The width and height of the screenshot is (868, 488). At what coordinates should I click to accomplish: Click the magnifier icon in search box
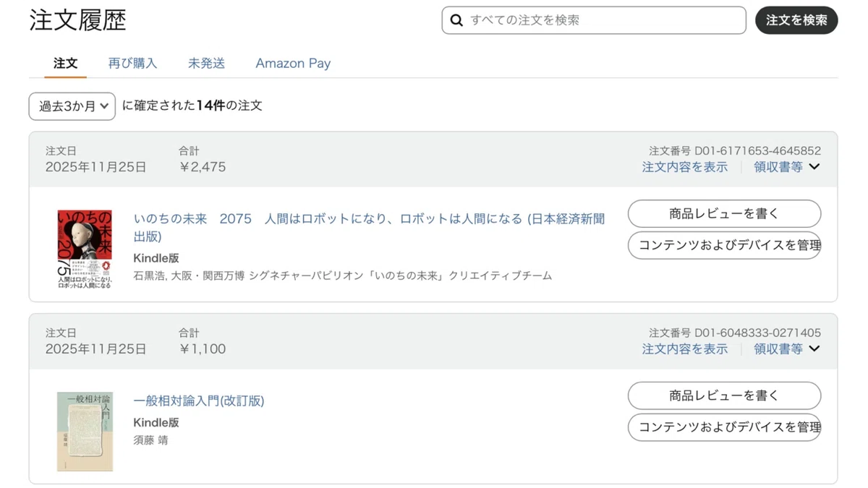pos(456,20)
